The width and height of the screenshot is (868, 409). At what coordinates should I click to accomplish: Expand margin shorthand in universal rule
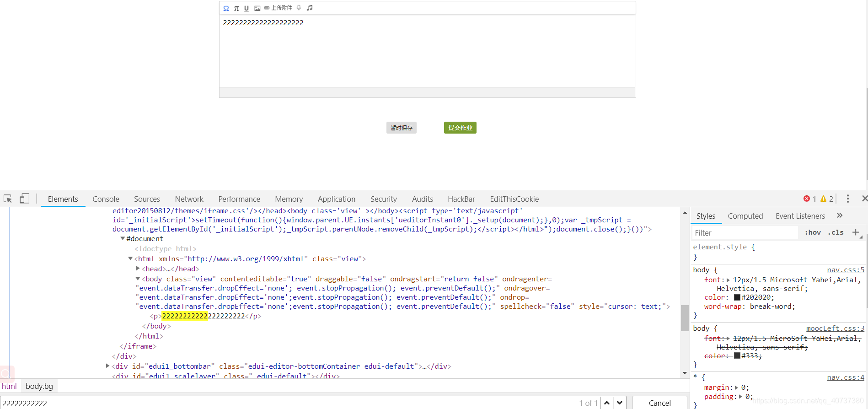click(736, 387)
